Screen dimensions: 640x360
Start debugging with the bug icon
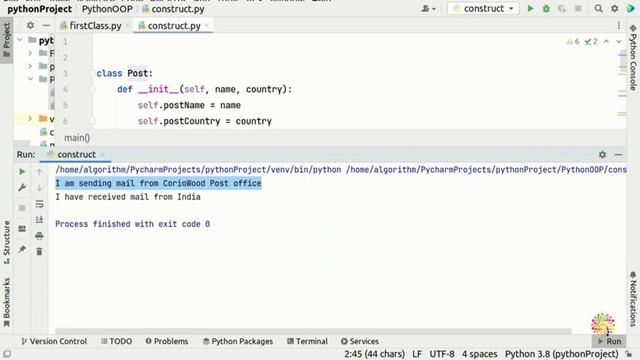[x=546, y=9]
